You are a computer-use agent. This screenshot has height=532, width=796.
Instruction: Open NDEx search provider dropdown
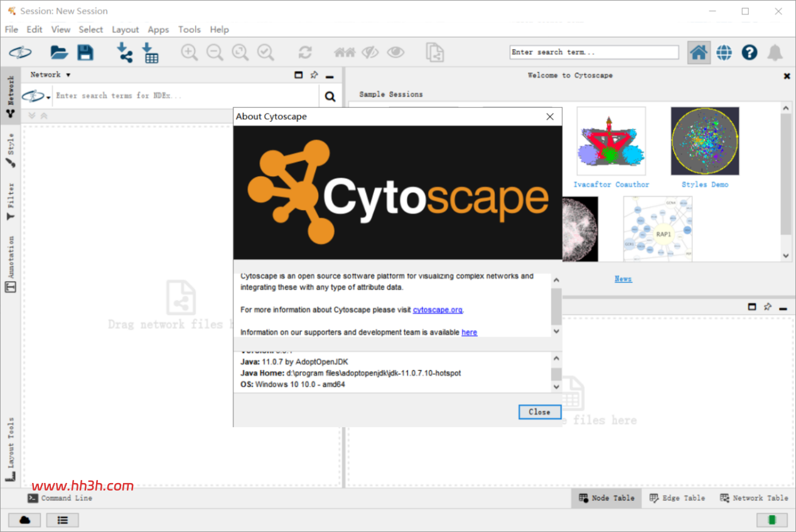tap(37, 97)
